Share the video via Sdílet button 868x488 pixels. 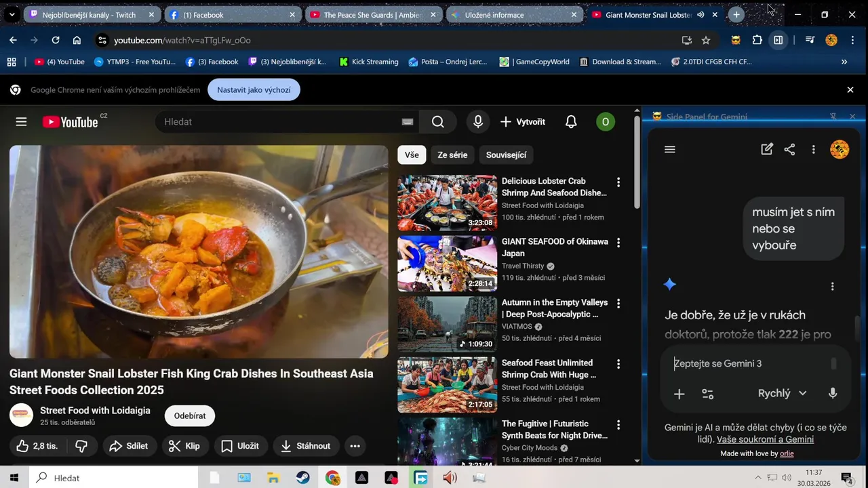(x=129, y=446)
